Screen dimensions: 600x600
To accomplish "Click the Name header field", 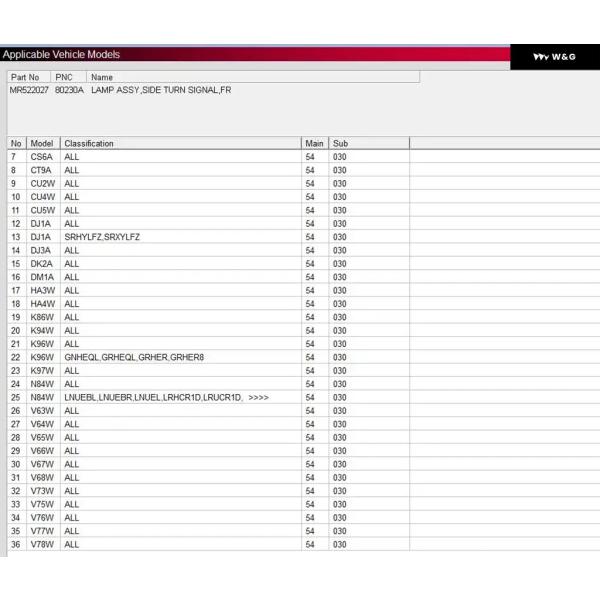I will pyautogui.click(x=253, y=77).
